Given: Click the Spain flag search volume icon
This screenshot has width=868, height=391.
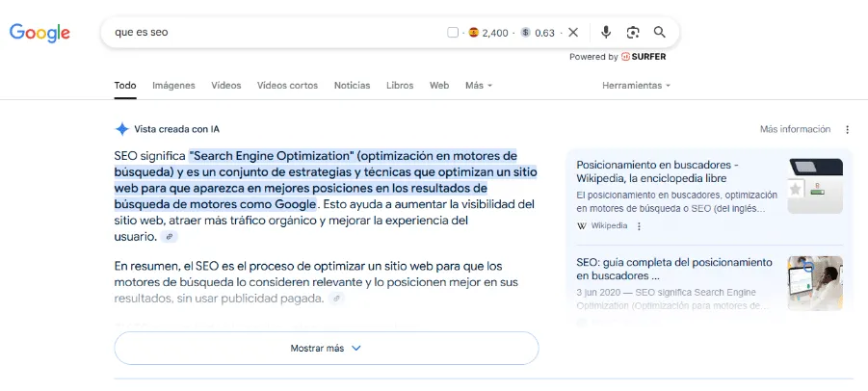Looking at the screenshot, I should [473, 33].
